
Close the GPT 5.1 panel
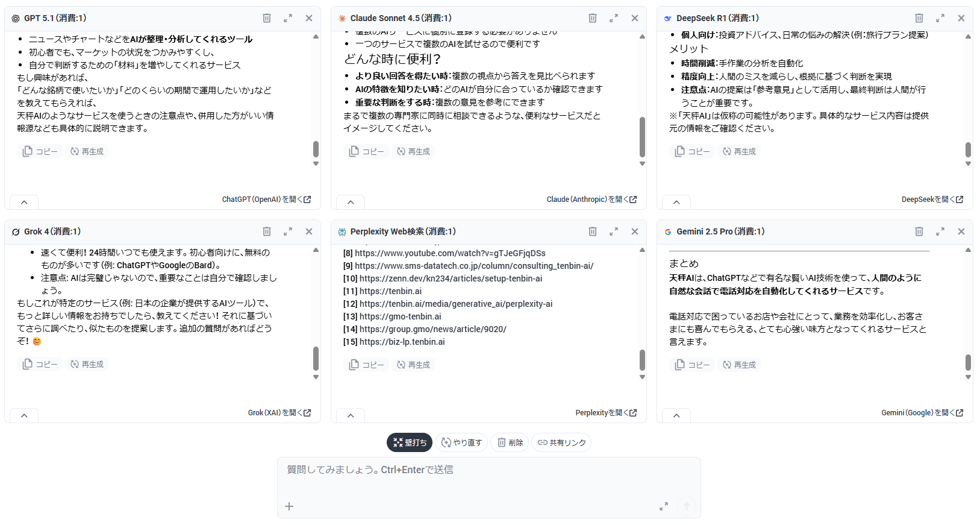tap(309, 18)
